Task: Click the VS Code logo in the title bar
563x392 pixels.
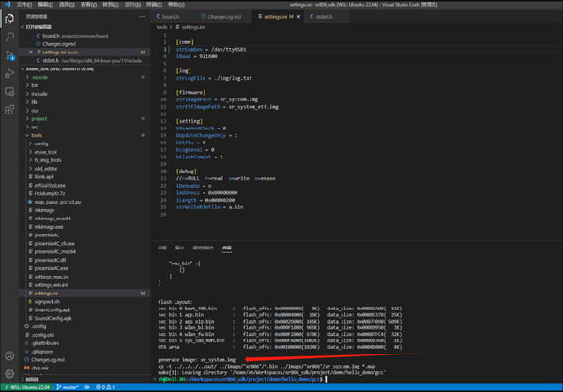Action: point(8,5)
